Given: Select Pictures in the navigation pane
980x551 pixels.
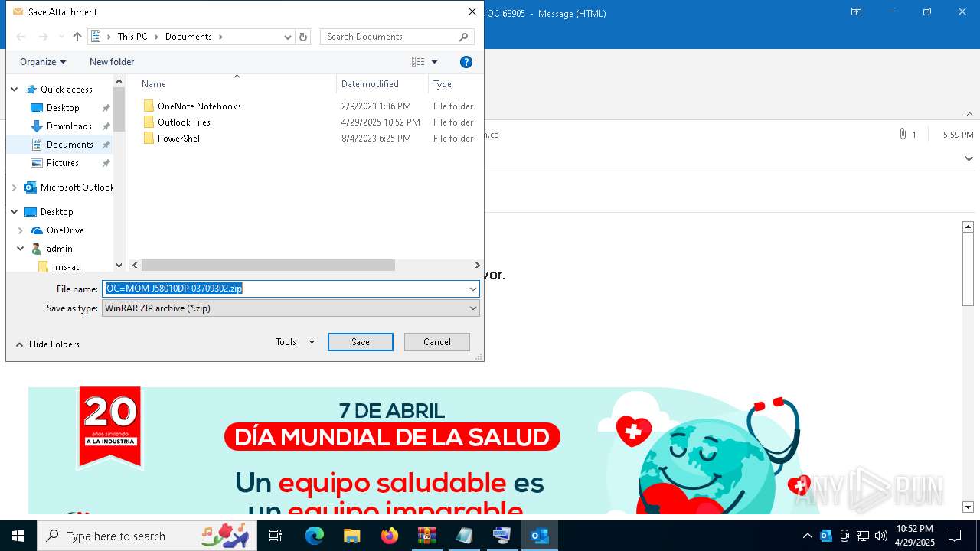Looking at the screenshot, I should pos(63,163).
